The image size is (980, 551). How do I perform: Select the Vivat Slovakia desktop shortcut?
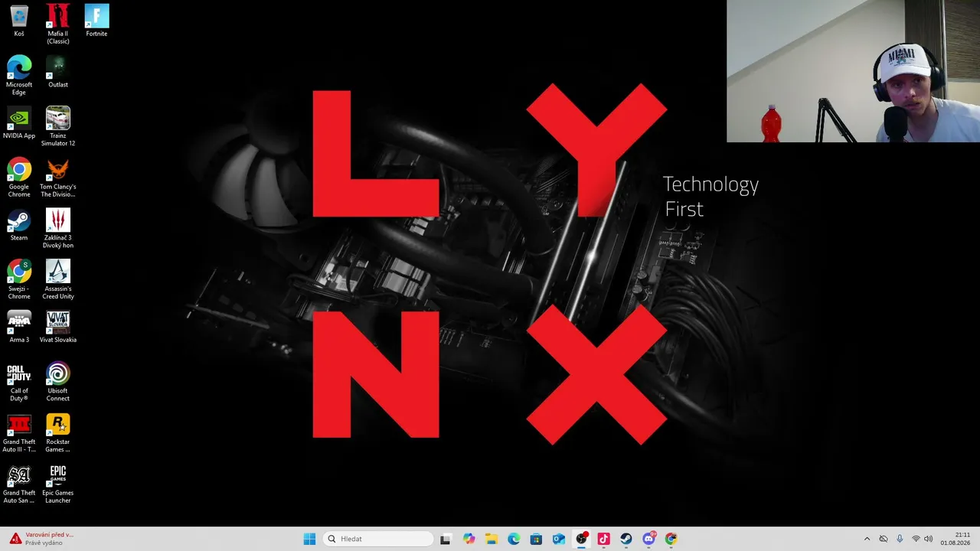pos(58,327)
